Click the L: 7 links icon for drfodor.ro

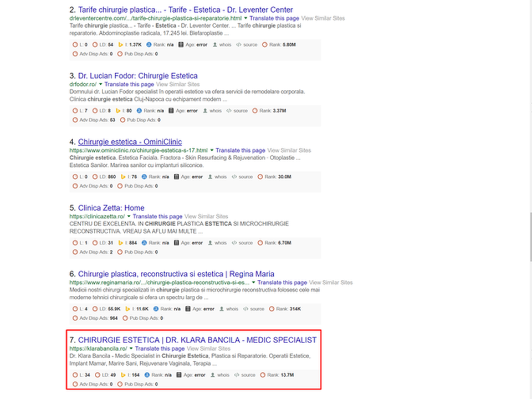tap(75, 111)
